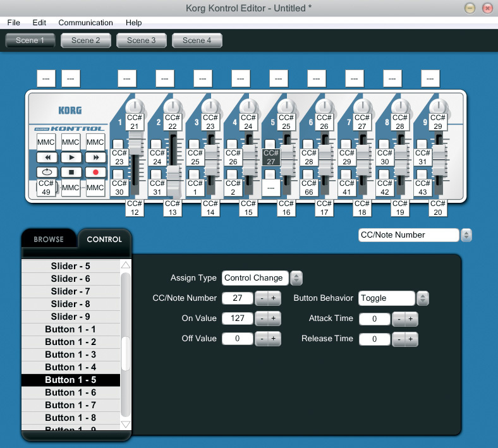
Task: Increase Attack Time with plus
Action: (x=411, y=319)
